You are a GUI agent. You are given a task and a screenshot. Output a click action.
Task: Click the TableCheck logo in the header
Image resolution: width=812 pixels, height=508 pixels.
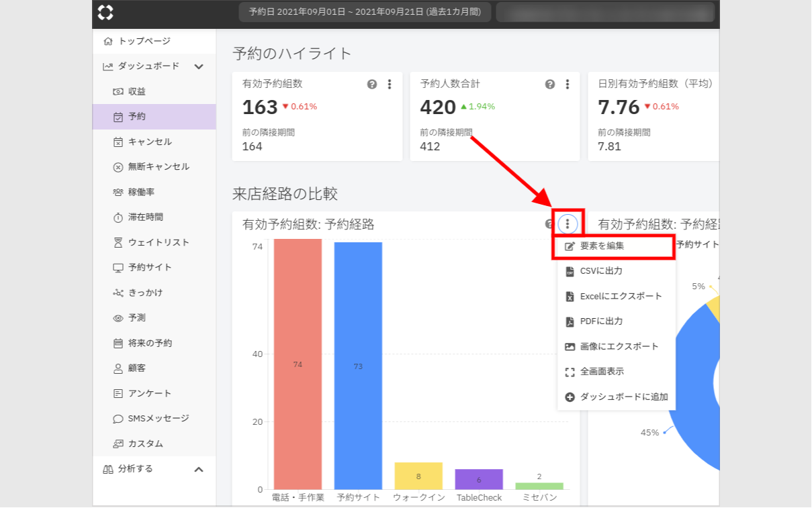click(105, 12)
